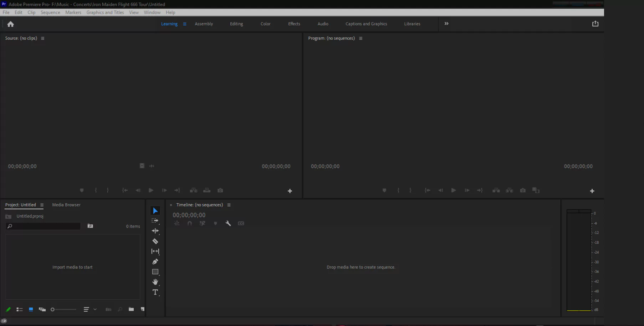Select the Pen tool in the tools panel
Screen dimensions: 644x326
click(155, 261)
